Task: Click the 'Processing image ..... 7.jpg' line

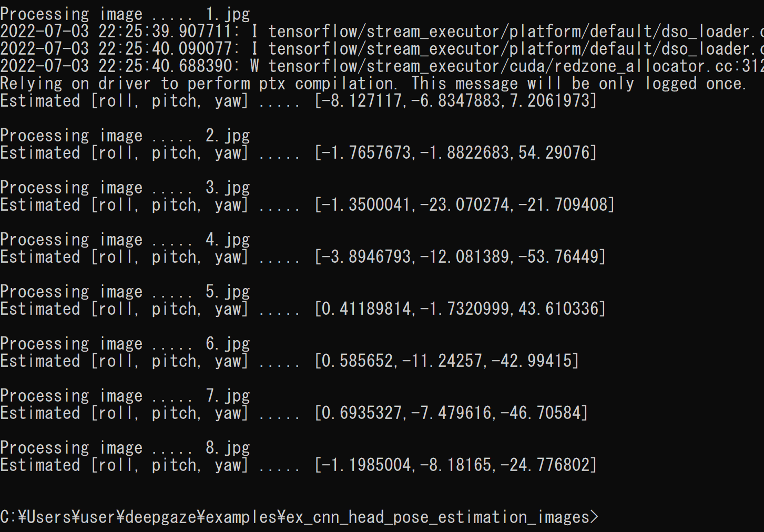Action: coord(125,396)
